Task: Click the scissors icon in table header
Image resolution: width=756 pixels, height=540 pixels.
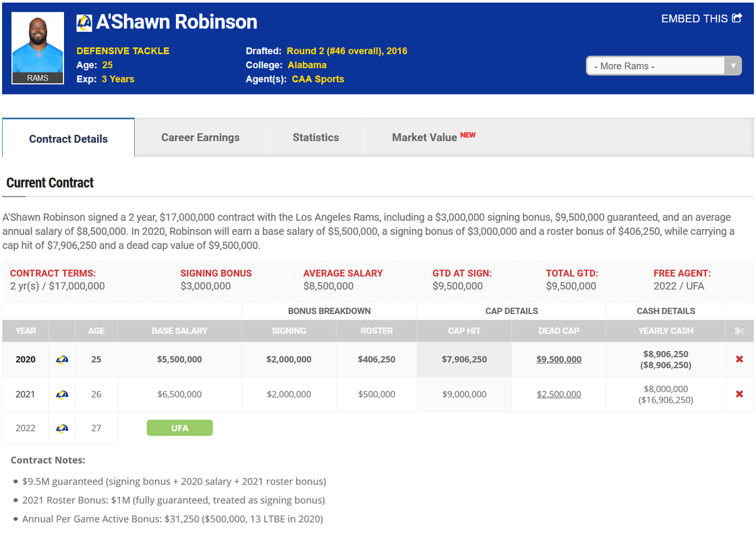Action: click(739, 331)
